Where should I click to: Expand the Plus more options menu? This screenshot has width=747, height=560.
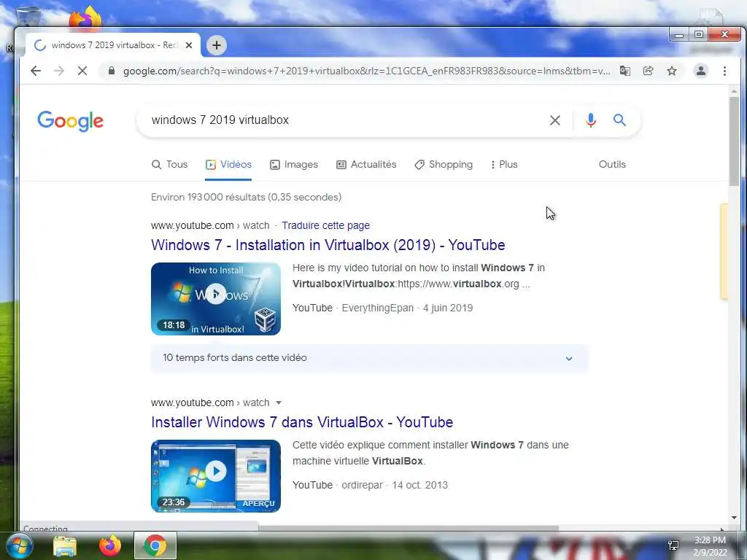click(504, 165)
